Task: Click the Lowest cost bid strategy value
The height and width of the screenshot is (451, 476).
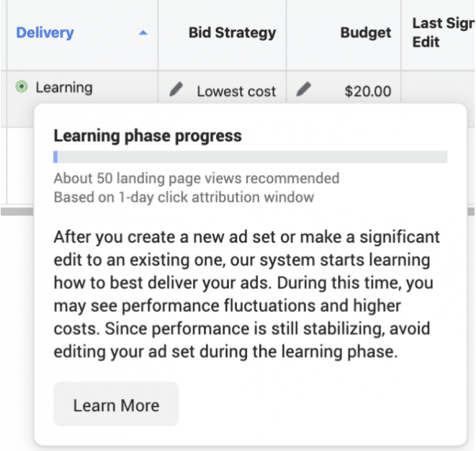Action: point(236,91)
